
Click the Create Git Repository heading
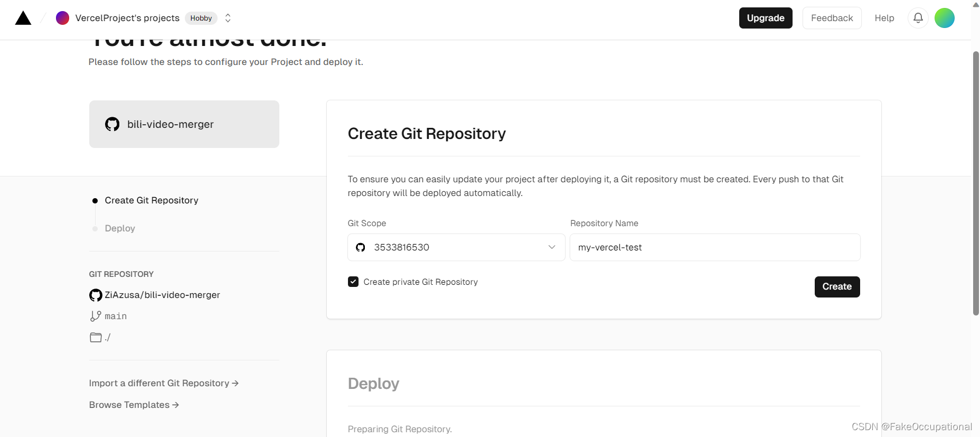click(427, 134)
